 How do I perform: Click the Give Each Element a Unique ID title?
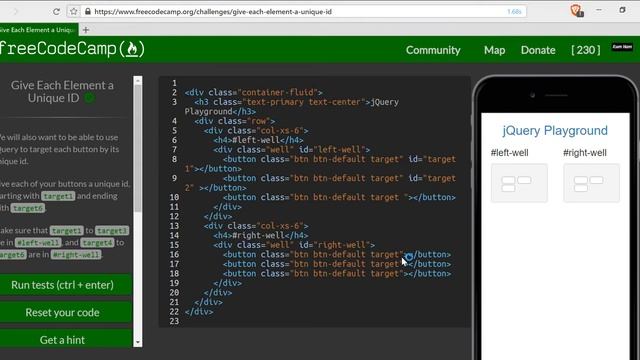pyautogui.click(x=62, y=91)
